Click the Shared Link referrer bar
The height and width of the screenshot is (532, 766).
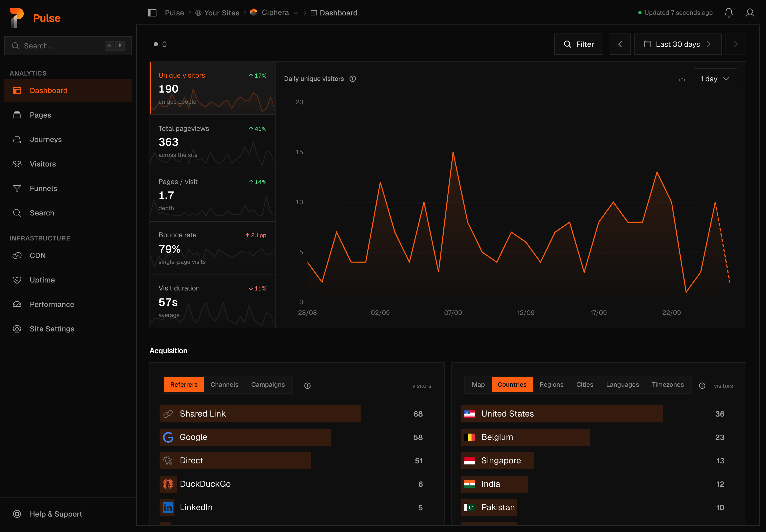click(260, 414)
